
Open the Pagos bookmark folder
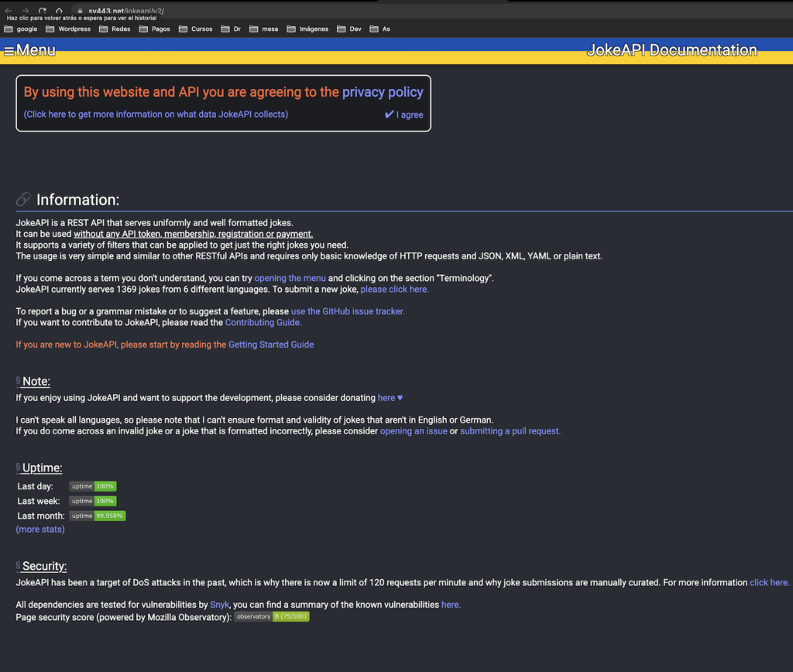[155, 29]
